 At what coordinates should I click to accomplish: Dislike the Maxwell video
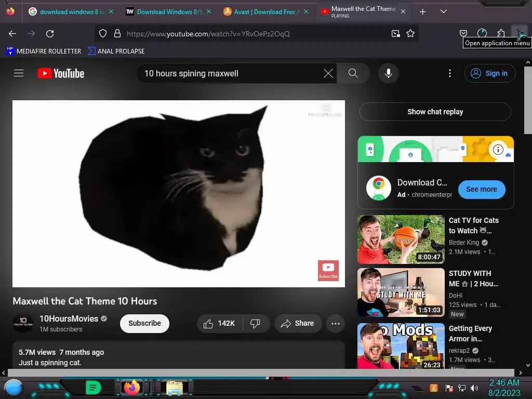point(255,323)
